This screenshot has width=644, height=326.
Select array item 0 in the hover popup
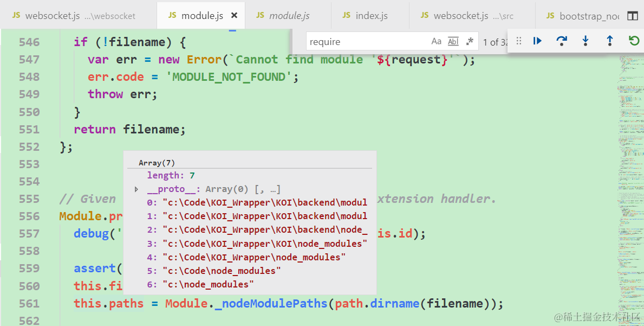(x=257, y=203)
